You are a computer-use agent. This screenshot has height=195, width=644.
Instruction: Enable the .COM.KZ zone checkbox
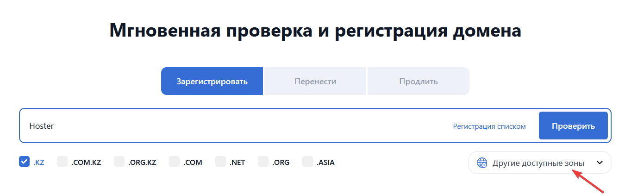click(63, 162)
